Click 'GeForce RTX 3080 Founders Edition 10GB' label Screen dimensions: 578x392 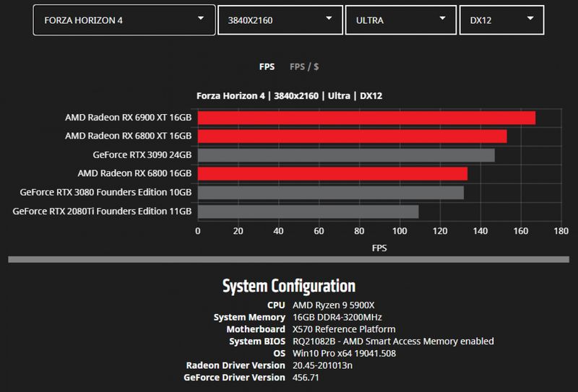click(105, 192)
